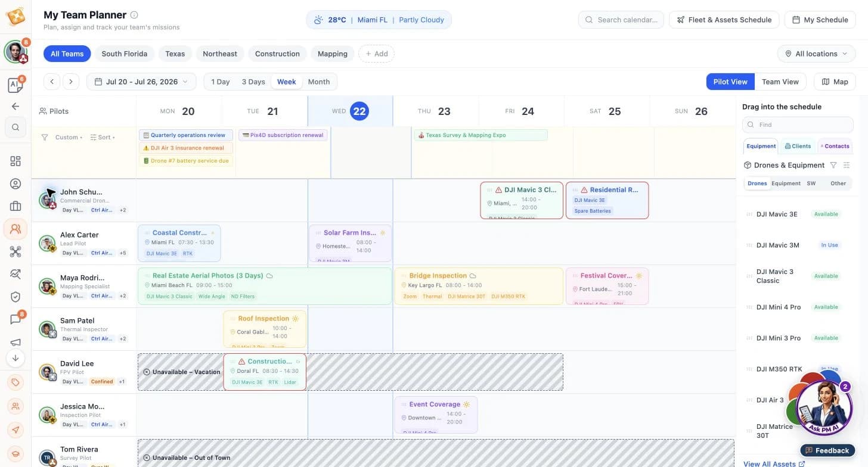
Task: Open the tag icon in sidebar
Action: click(15, 382)
